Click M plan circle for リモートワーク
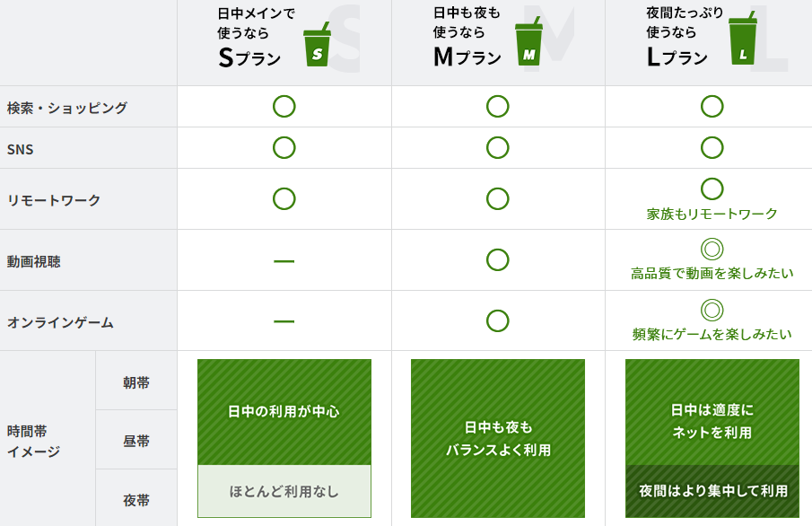The width and height of the screenshot is (812, 526). click(498, 198)
